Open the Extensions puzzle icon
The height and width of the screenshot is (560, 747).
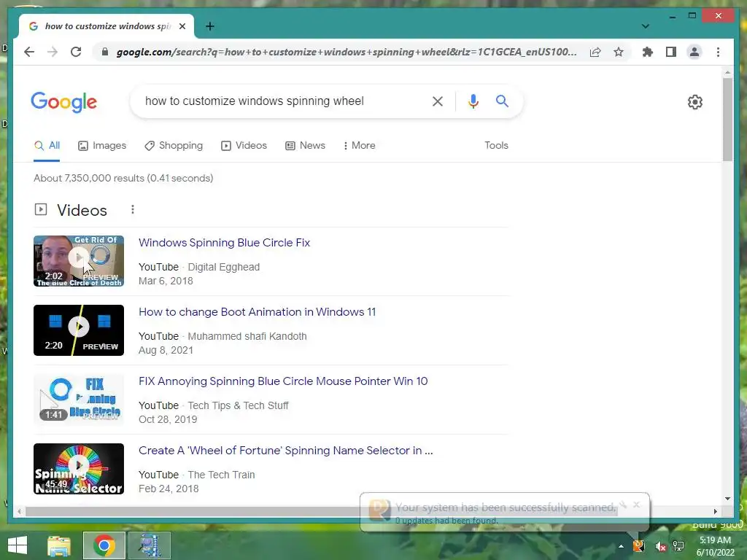[x=648, y=52]
